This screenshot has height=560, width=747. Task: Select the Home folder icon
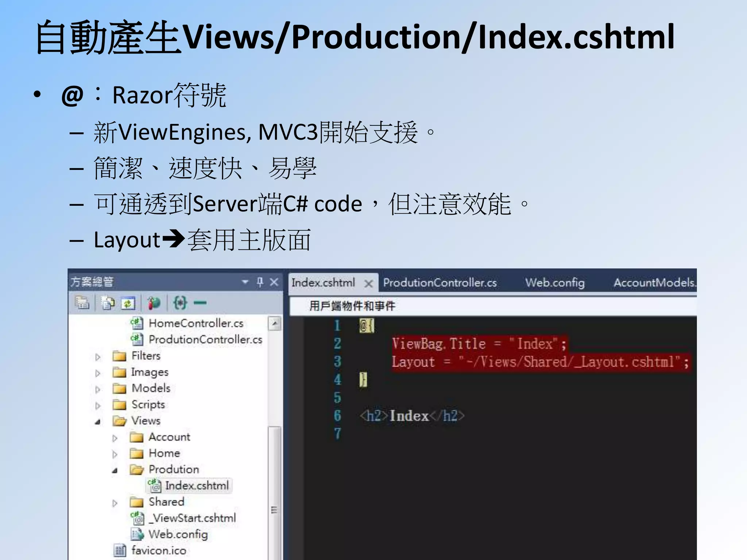pyautogui.click(x=137, y=453)
